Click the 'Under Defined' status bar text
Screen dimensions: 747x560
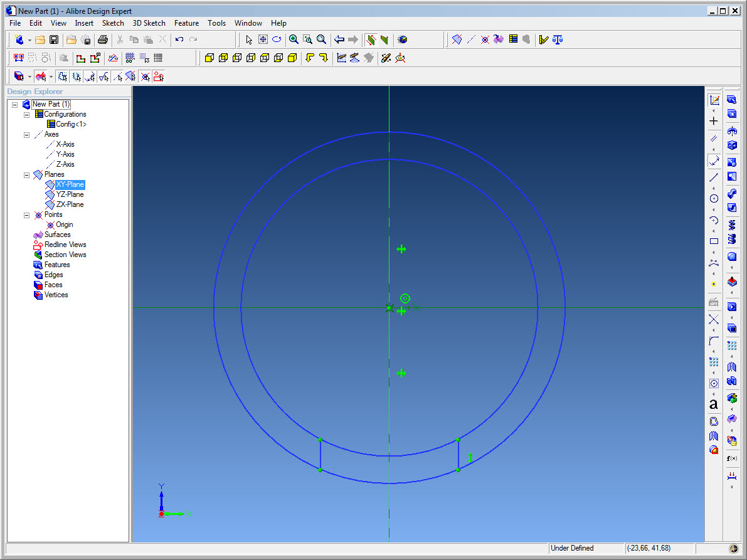click(x=572, y=548)
